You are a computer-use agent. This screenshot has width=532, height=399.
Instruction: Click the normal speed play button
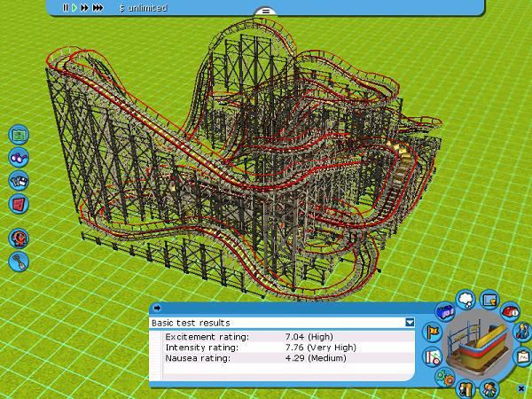click(74, 7)
